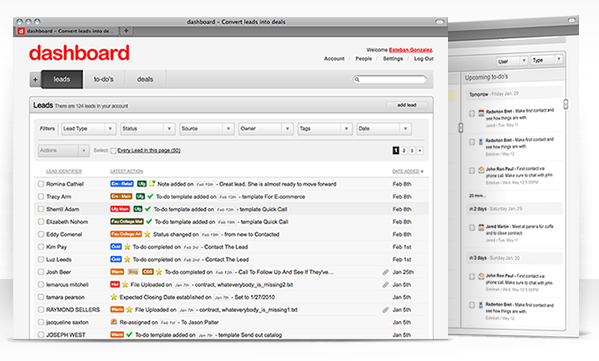
Task: Click paperclip attachment in Josh Beer row
Action: [x=385, y=272]
